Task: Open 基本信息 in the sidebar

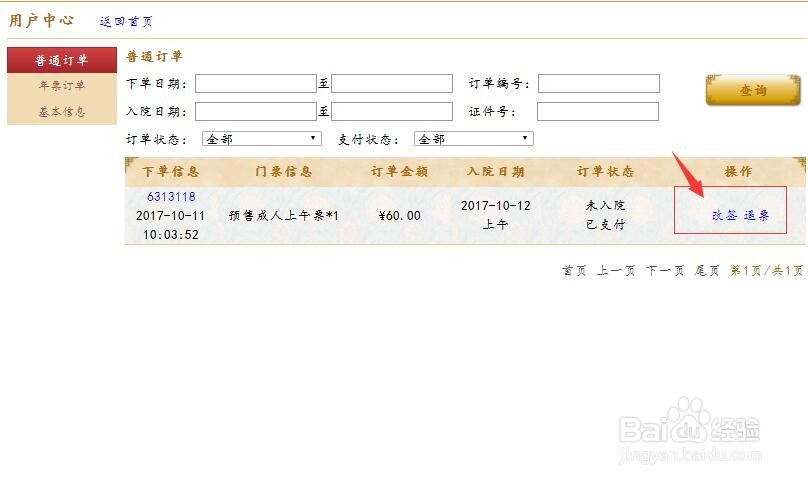Action: tap(62, 111)
